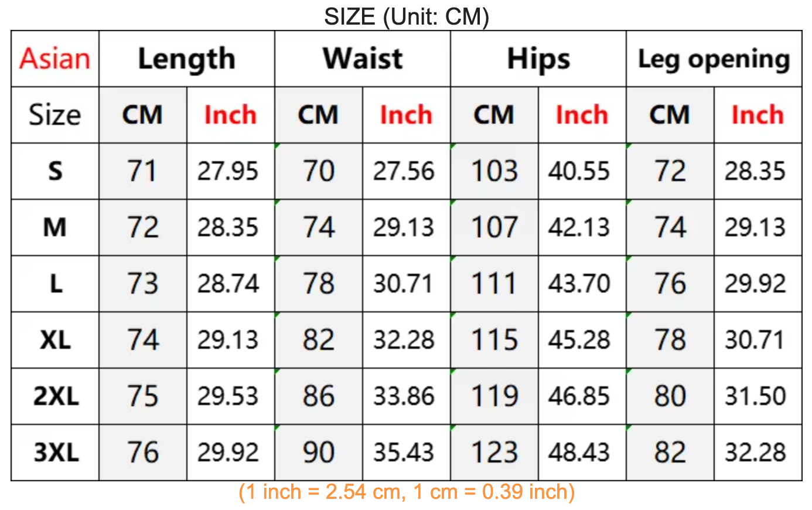Click the XL size row label

(55, 340)
